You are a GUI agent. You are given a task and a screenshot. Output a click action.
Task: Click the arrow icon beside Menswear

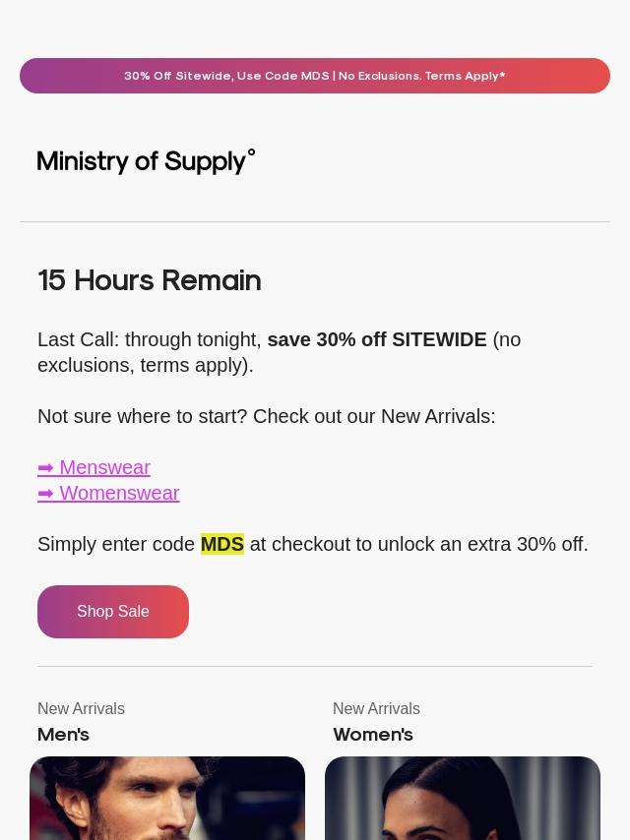[x=45, y=467]
